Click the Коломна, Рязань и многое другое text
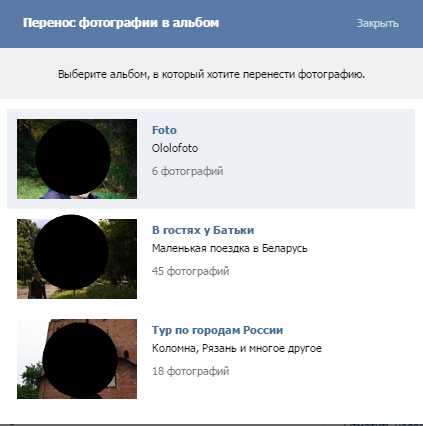Viewport: 423px width, 426px height. point(237,348)
